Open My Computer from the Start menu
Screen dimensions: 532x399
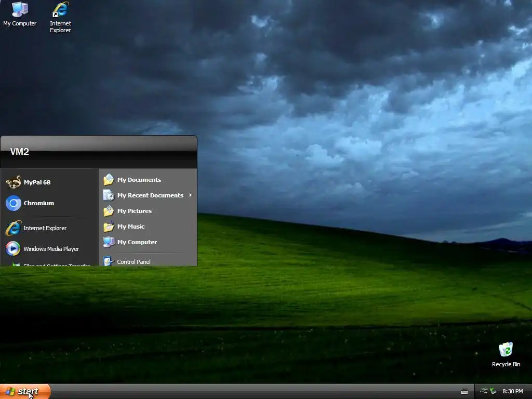(x=148, y=242)
